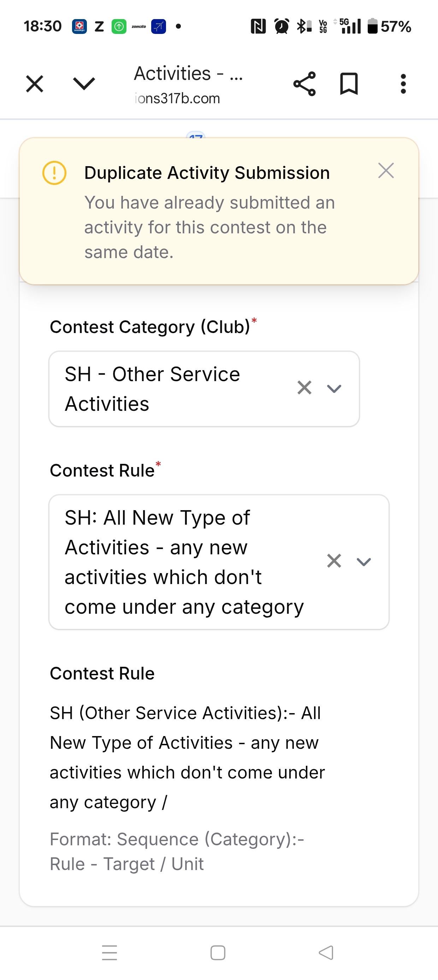Tap the NFC status bar icon
Screen dimensions: 438x980
point(258,27)
